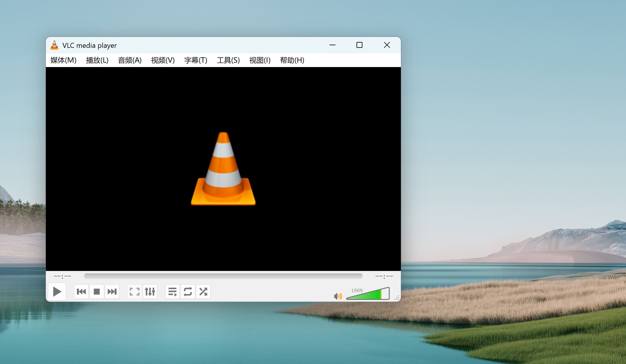Toggle random shuffle playback
626x364 pixels.
(x=203, y=292)
